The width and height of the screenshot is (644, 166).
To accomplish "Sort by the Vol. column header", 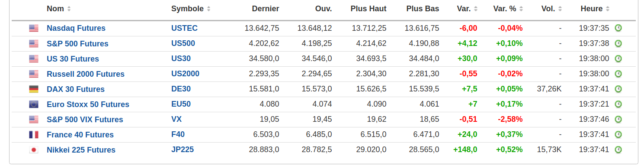I will (x=551, y=9).
